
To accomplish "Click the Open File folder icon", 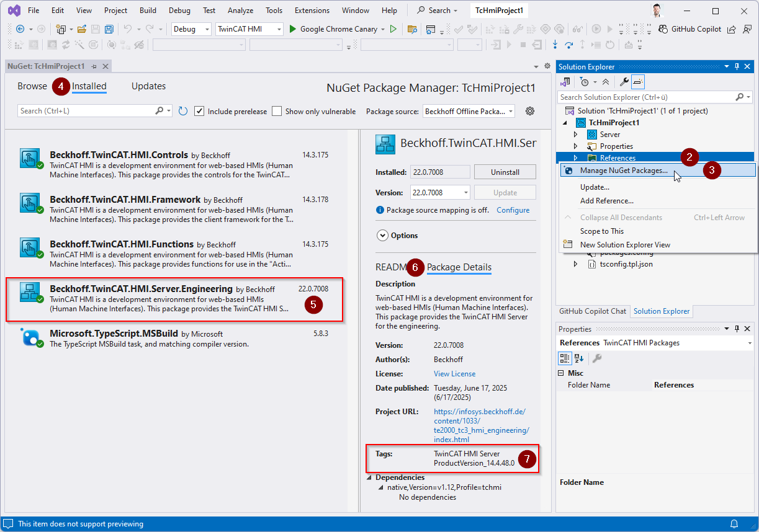I will pyautogui.click(x=82, y=29).
